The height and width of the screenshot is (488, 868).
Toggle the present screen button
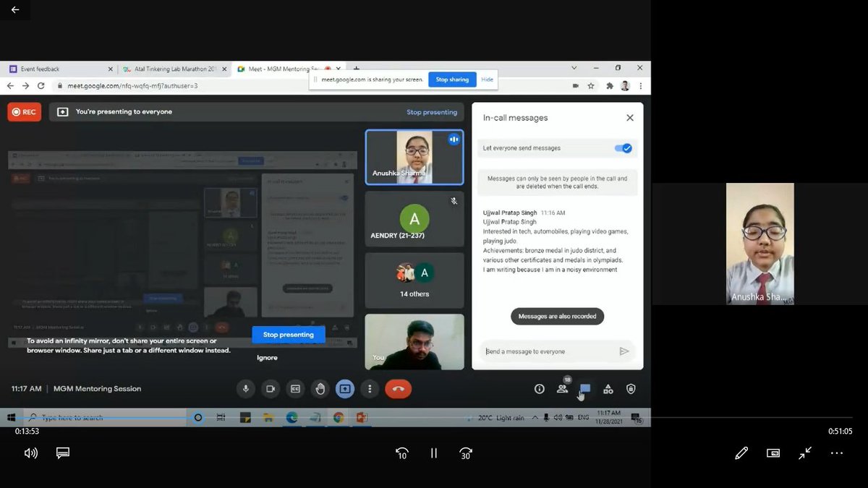click(344, 388)
